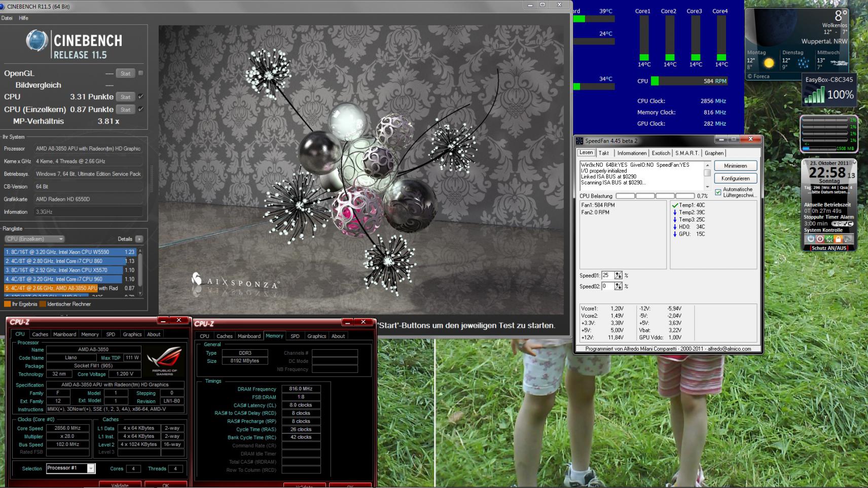The width and height of the screenshot is (868, 488).
Task: Click the AIXSPONZA logo in the render
Action: [x=235, y=281]
